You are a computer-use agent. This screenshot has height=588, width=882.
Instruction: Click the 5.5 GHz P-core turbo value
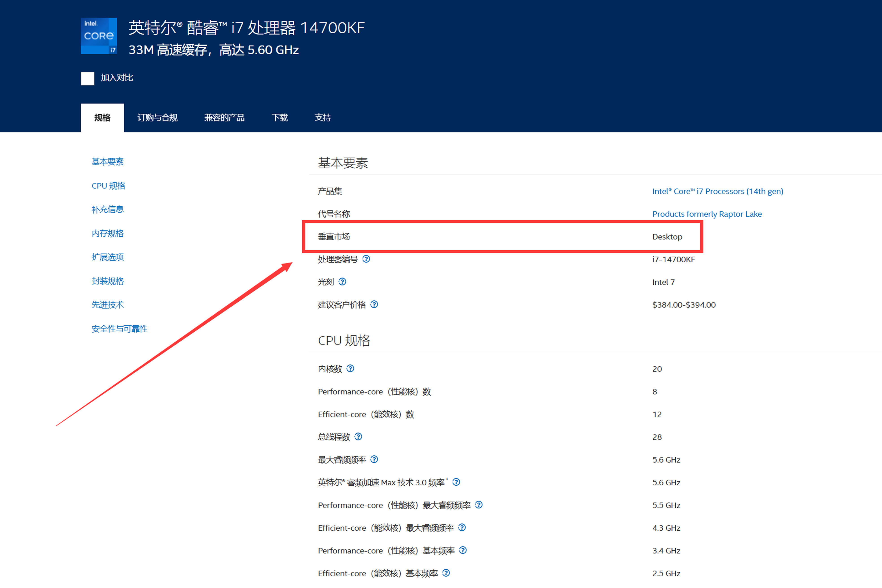pyautogui.click(x=666, y=505)
